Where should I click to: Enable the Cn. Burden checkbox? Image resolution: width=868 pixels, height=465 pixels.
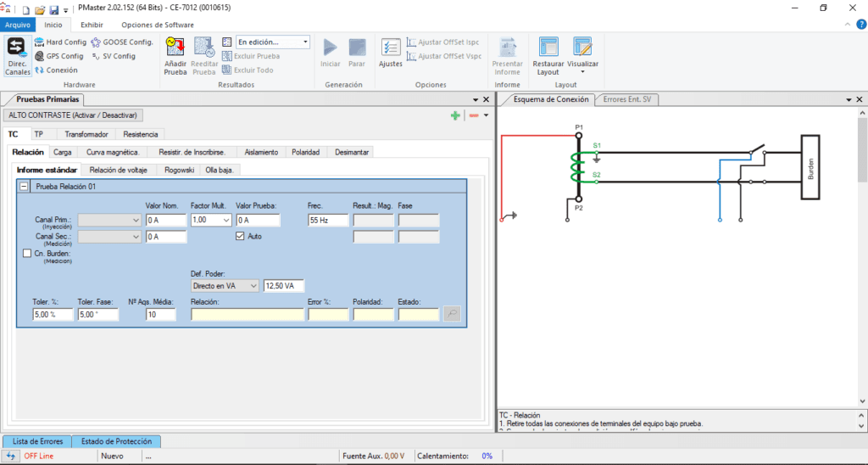[x=25, y=253]
